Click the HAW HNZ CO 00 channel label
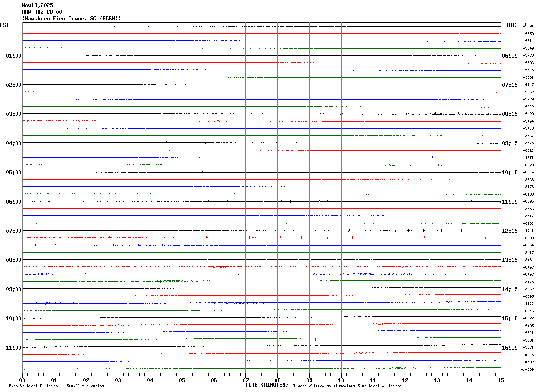The image size is (536, 392). tap(42, 12)
